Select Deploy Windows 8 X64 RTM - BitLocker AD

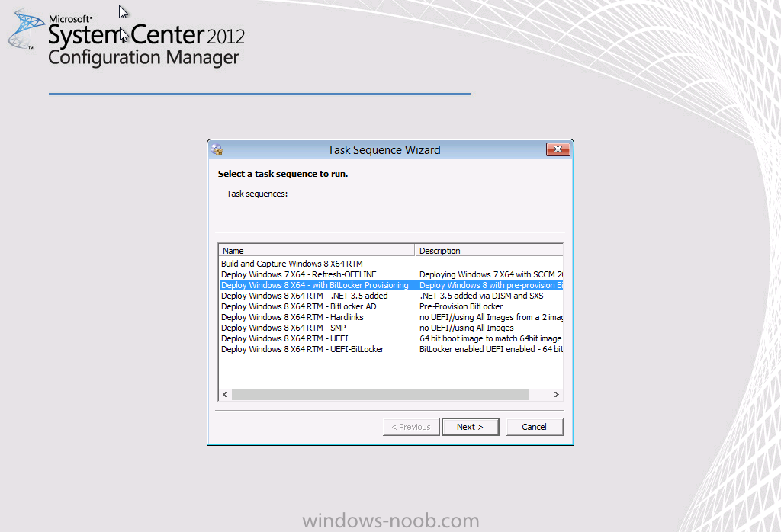pos(299,306)
